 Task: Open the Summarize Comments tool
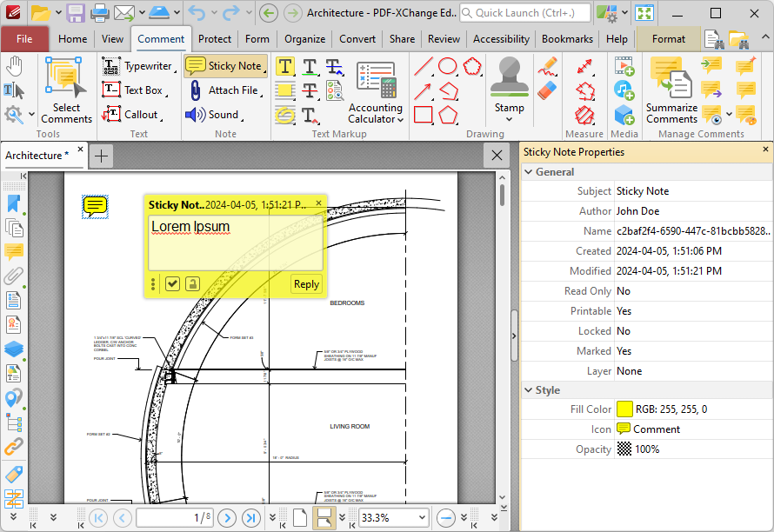pos(672,90)
